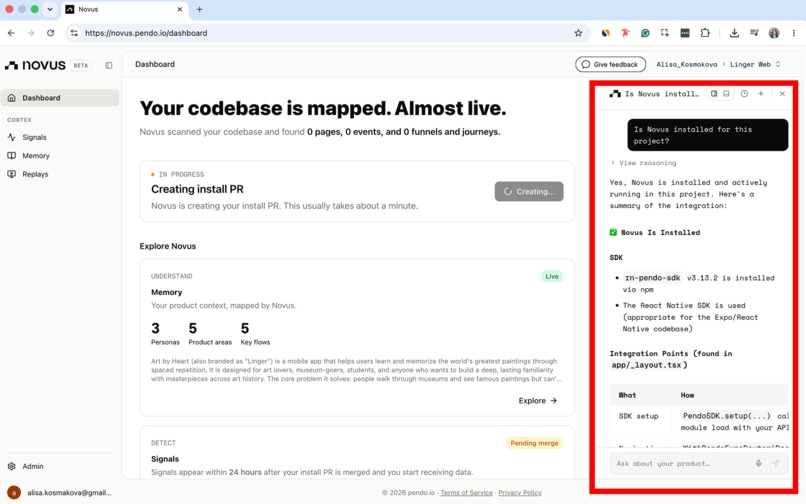
Task: Click the screenshot capture extension icon
Action: tap(665, 33)
